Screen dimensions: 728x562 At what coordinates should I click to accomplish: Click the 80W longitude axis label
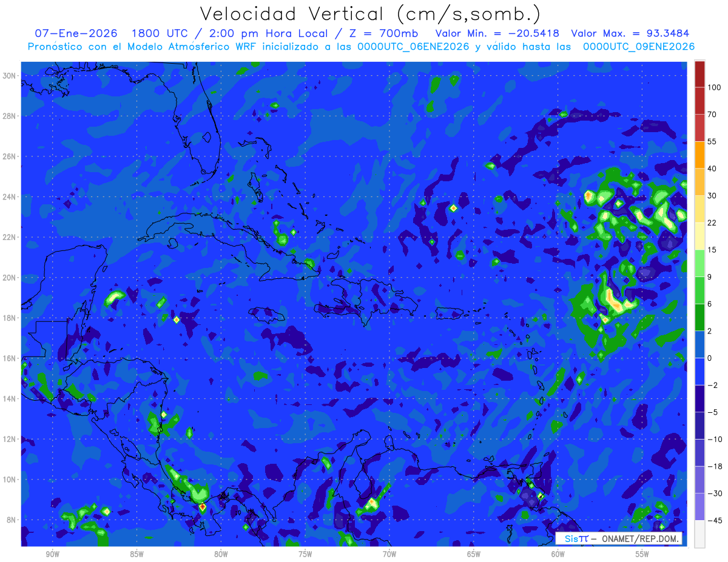click(x=221, y=554)
